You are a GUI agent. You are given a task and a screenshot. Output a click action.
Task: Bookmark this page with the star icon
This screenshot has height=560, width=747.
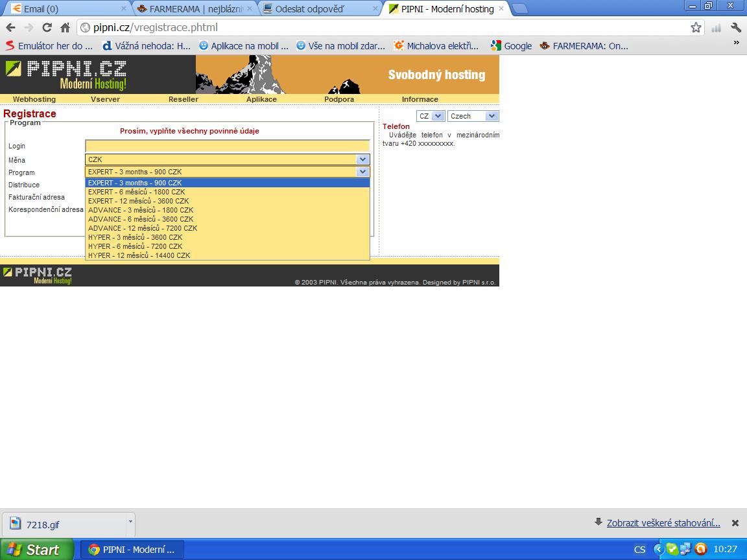tap(696, 28)
